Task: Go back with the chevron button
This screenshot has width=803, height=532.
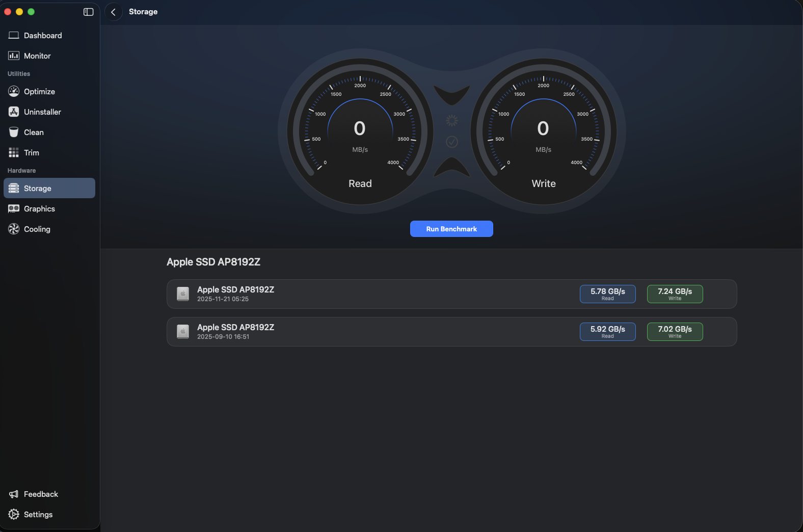Action: pyautogui.click(x=113, y=12)
